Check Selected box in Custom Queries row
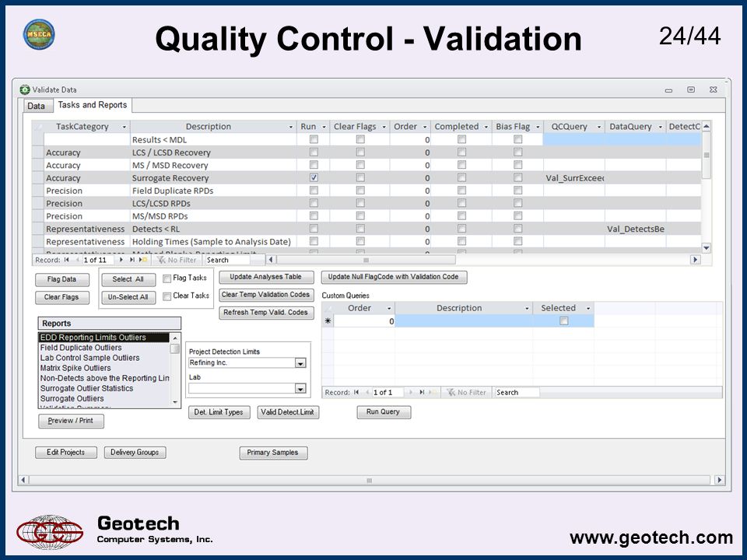Image resolution: width=747 pixels, height=560 pixels. [x=563, y=321]
